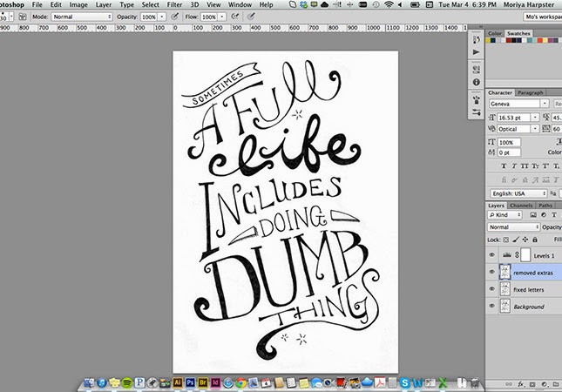This screenshot has height=392, width=562.
Task: Apply All Caps in Character panel
Action: point(525,166)
